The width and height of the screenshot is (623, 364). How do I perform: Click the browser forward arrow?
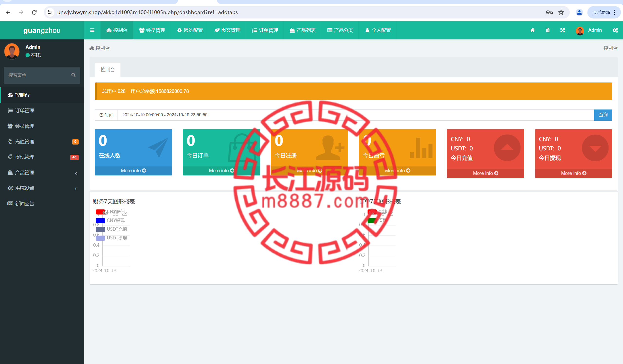point(21,12)
